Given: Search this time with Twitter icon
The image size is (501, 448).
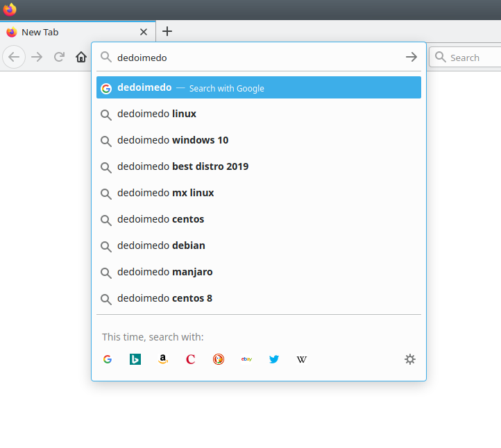Looking at the screenshot, I should 274,359.
